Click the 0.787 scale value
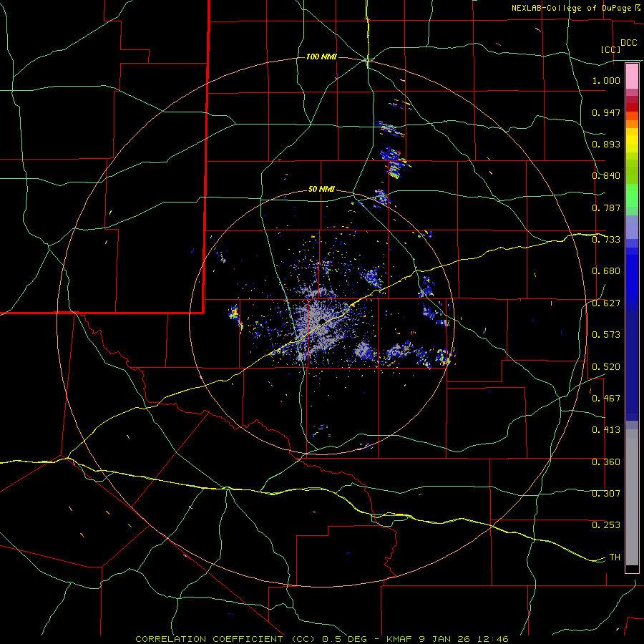This screenshot has width=644, height=644. (x=606, y=208)
